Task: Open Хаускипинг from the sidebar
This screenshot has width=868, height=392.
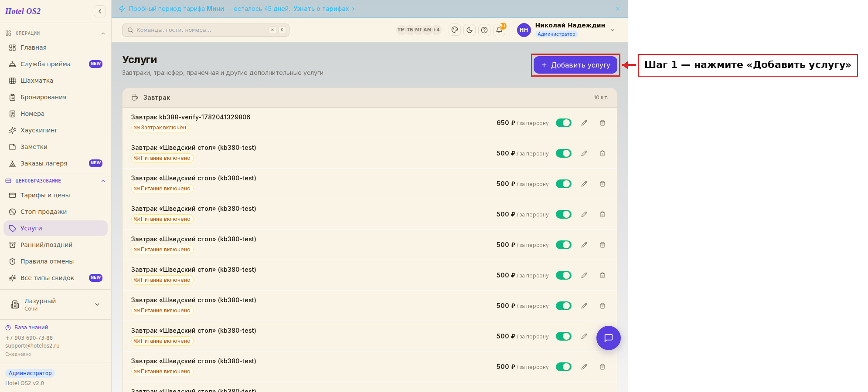Action: pyautogui.click(x=55, y=130)
